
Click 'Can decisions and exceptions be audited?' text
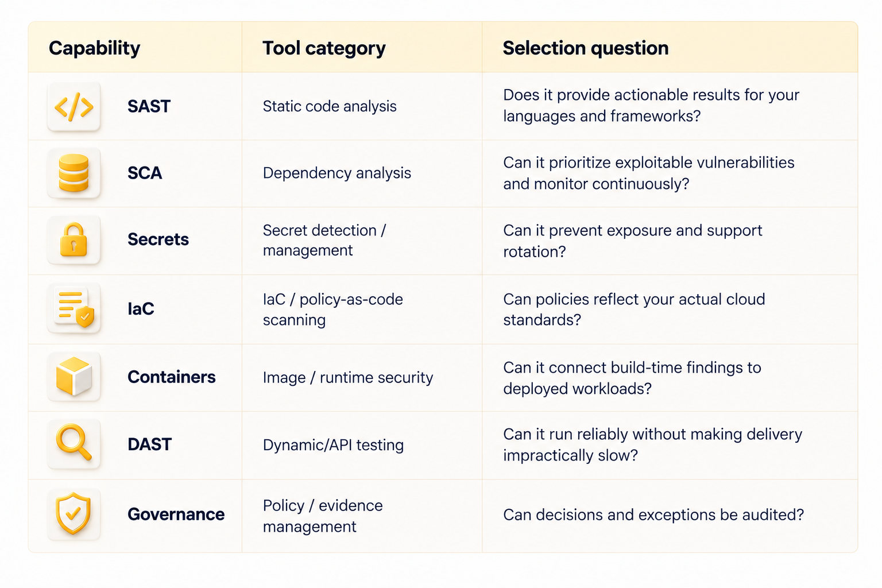pos(653,514)
